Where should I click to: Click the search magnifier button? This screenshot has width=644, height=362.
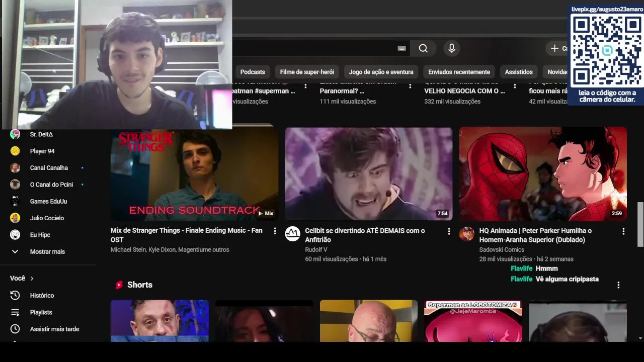click(423, 48)
